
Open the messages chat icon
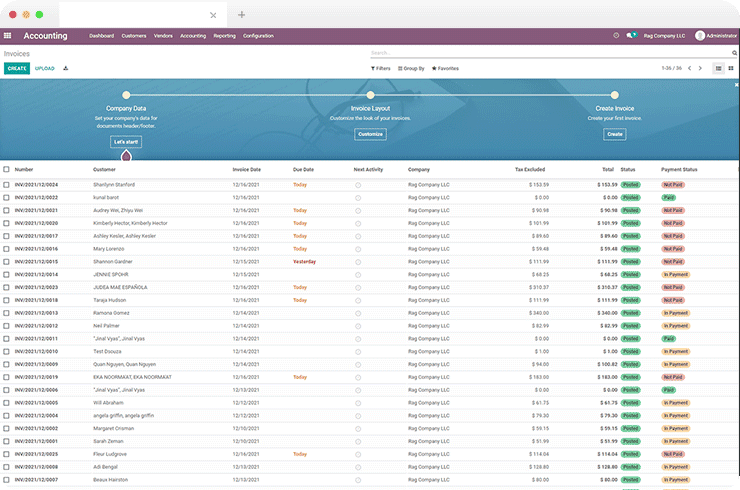point(630,36)
